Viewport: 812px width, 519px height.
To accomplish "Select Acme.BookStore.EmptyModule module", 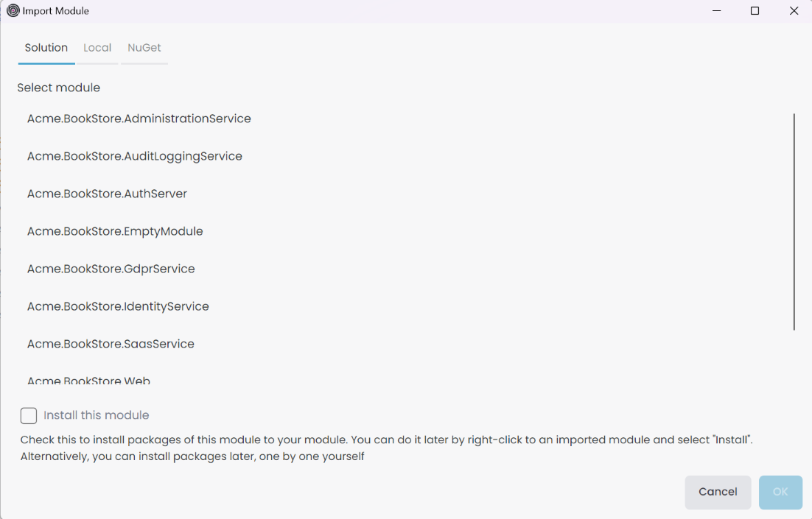I will coord(114,231).
